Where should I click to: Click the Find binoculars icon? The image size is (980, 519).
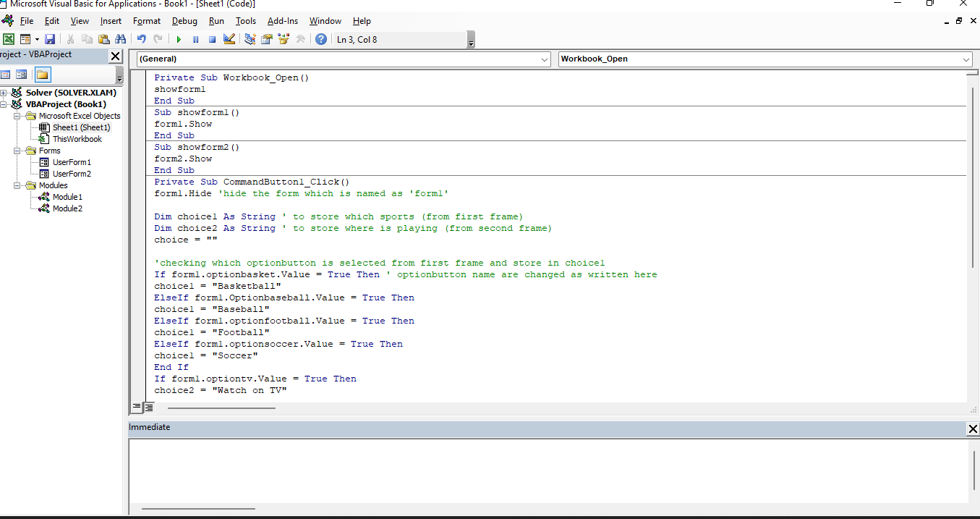pyautogui.click(x=121, y=39)
